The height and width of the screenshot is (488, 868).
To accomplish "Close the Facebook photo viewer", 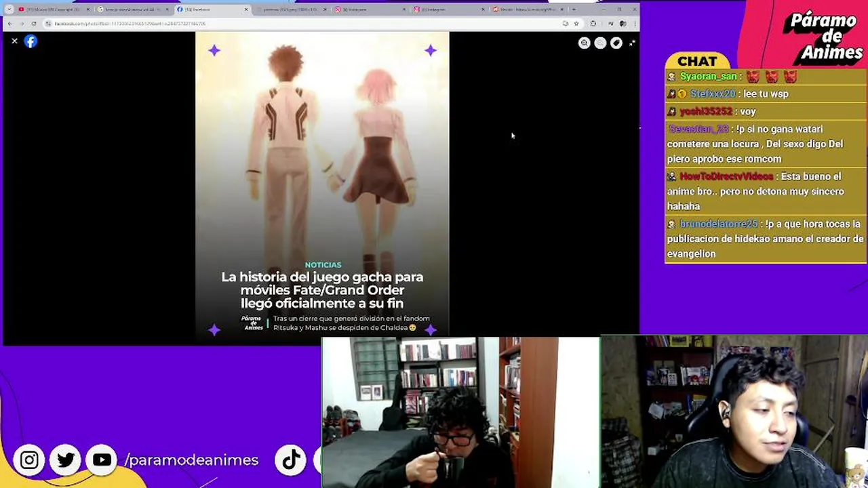I will (14, 41).
